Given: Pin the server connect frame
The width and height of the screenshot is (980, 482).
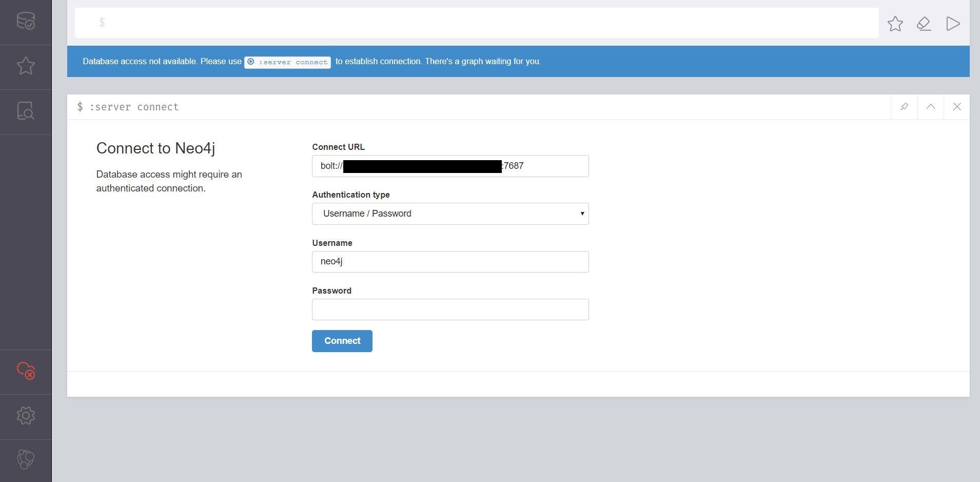Looking at the screenshot, I should (904, 107).
